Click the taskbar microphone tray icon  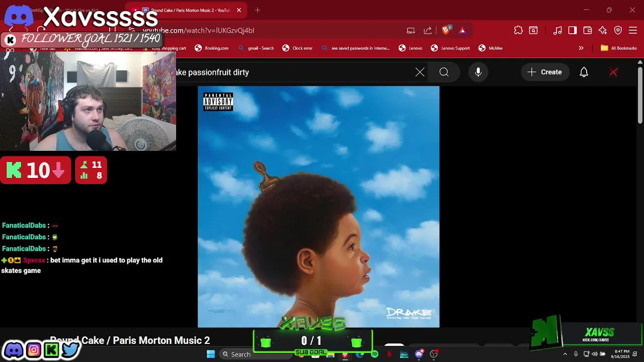[x=576, y=354]
